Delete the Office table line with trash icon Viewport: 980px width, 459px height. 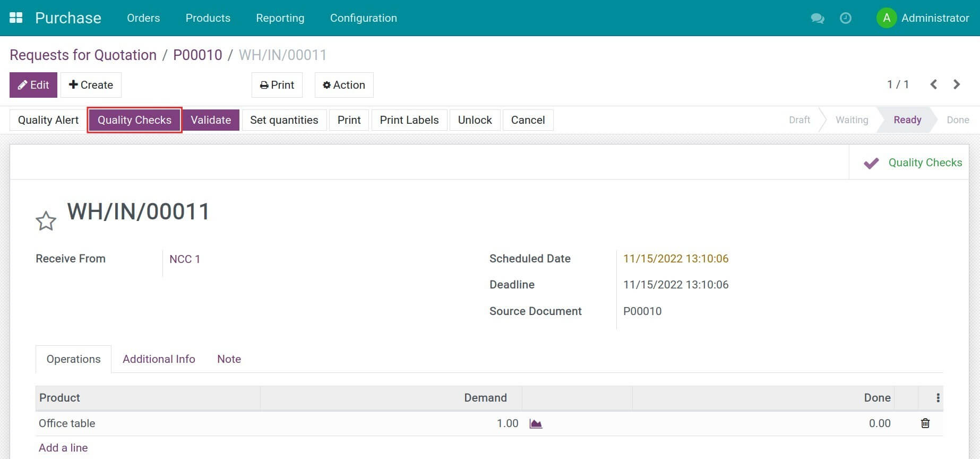point(925,423)
